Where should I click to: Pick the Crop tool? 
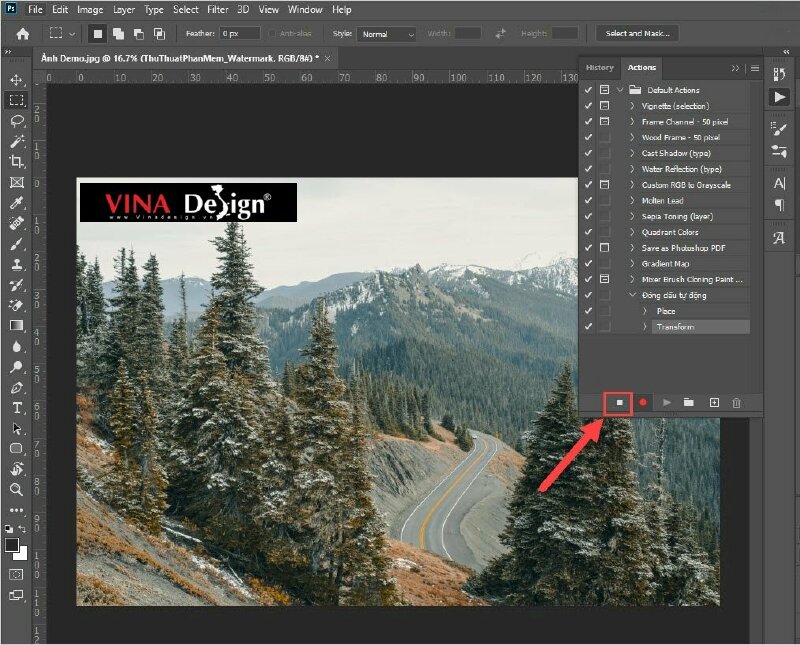(17, 162)
